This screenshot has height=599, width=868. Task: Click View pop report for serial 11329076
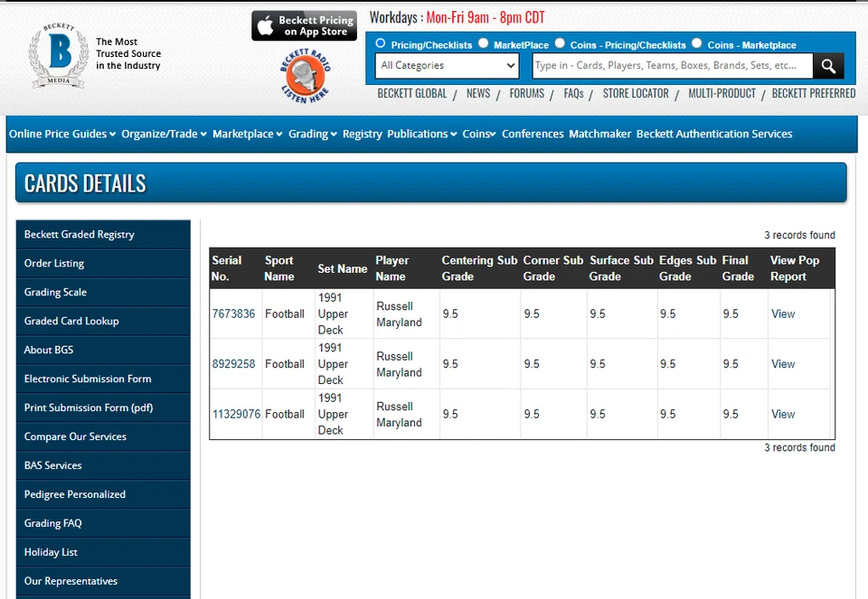pos(783,415)
